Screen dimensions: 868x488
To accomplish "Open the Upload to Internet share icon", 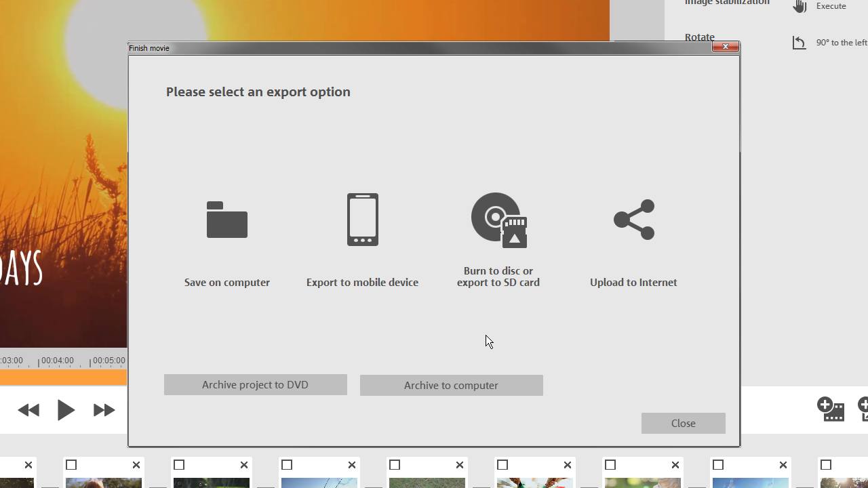I will coord(634,220).
